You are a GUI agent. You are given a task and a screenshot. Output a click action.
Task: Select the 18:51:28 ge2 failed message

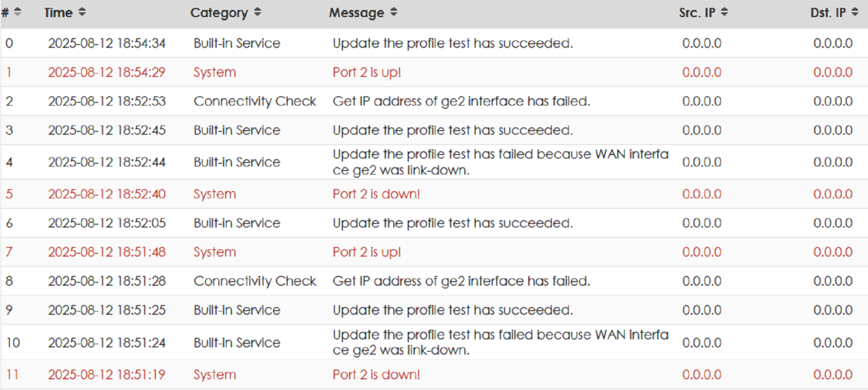[461, 281]
